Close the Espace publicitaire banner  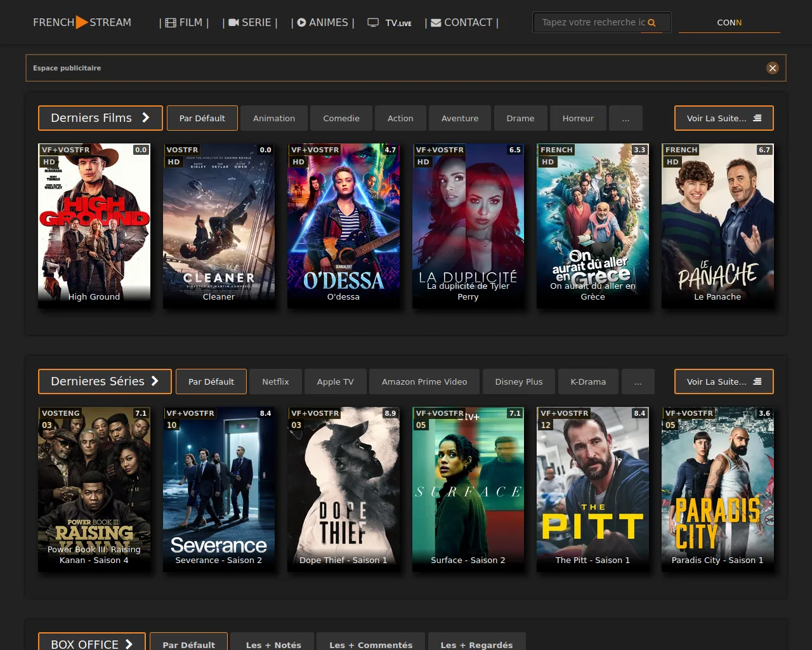[x=772, y=68]
